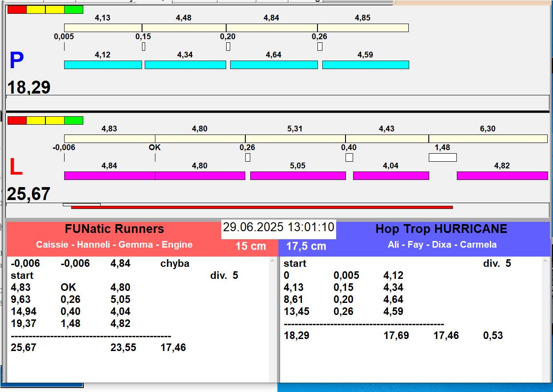Select the FUNatic Runners team header

click(x=114, y=229)
